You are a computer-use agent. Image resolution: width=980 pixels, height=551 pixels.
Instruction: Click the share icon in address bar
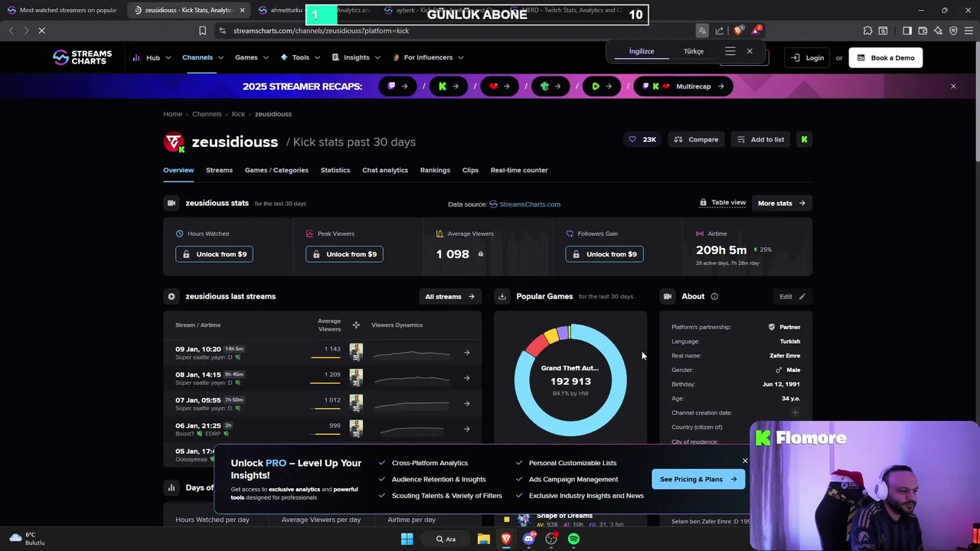pos(720,31)
